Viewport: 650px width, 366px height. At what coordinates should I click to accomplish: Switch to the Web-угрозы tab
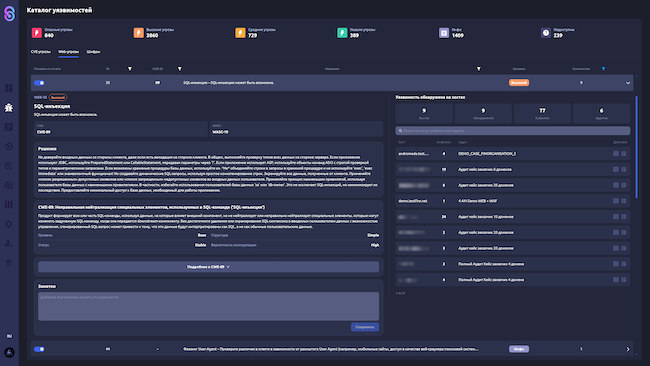pos(68,52)
